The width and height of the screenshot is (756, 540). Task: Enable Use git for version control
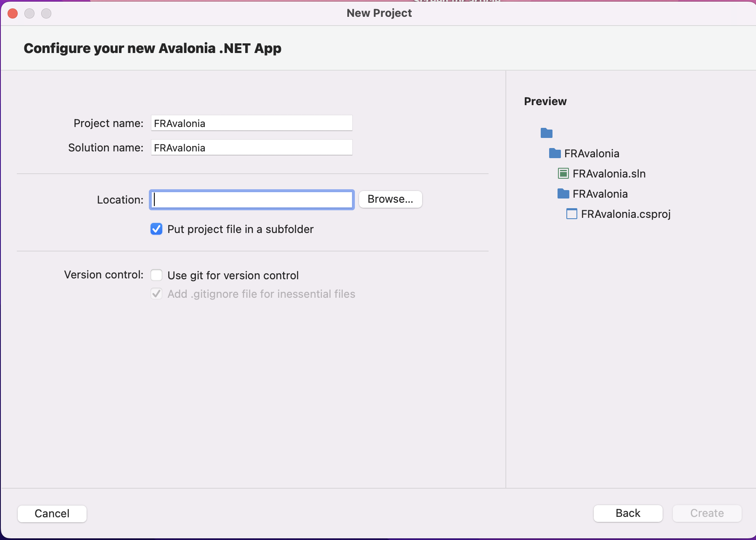click(x=156, y=275)
